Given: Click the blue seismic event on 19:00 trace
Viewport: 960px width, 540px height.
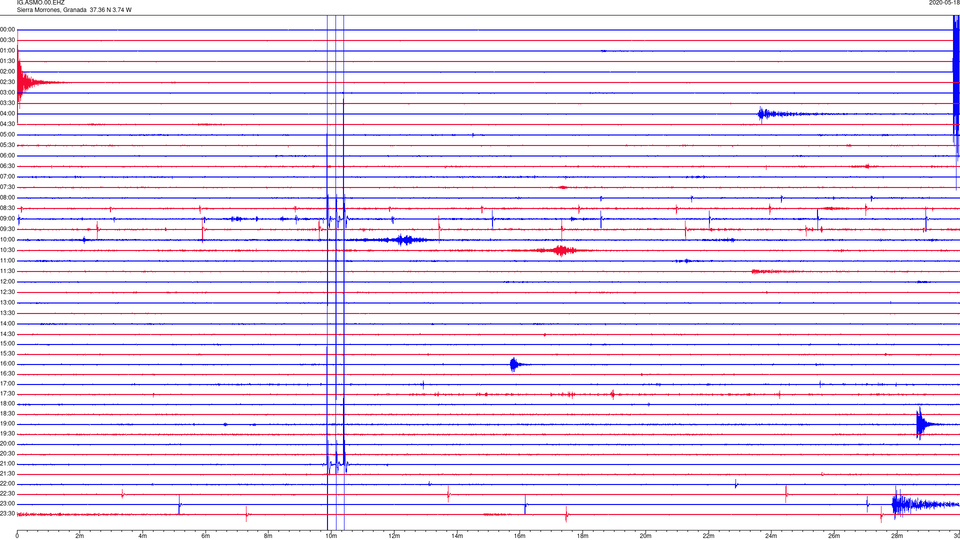Looking at the screenshot, I should point(928,424).
